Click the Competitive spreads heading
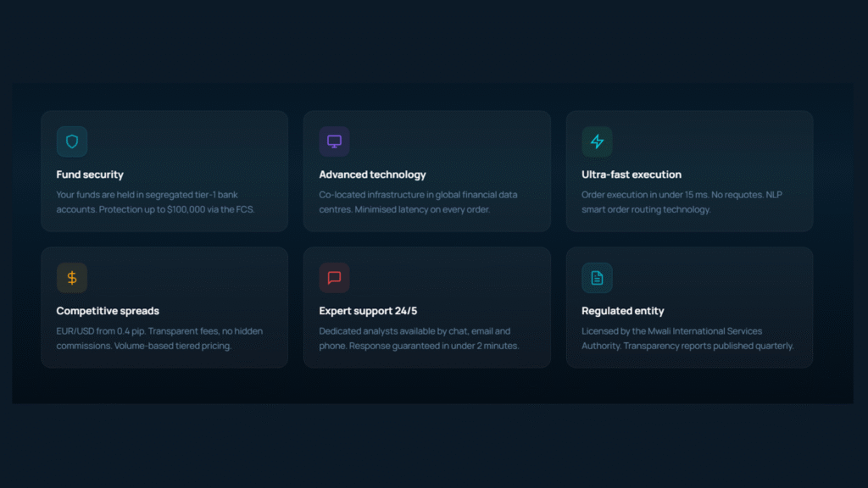Screen dimensions: 868x488 [x=108, y=311]
